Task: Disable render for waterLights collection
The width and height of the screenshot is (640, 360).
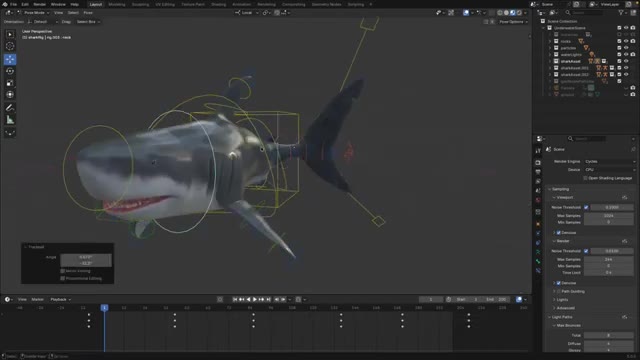Action: coord(633,54)
